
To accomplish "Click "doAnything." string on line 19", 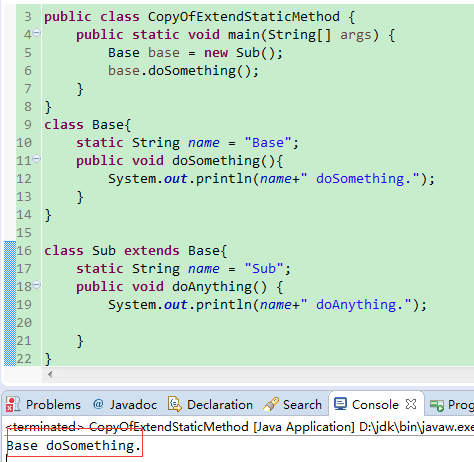I will (x=356, y=305).
